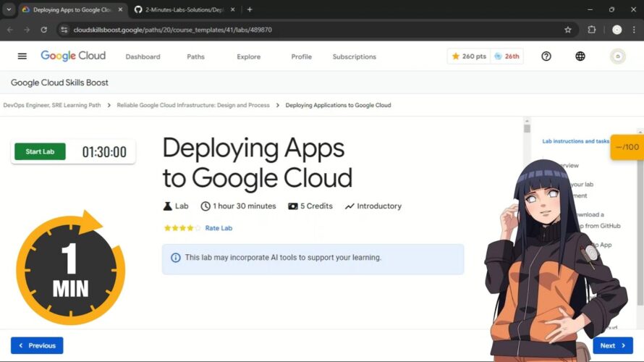The width and height of the screenshot is (644, 362).
Task: Click the info icon in AI notice
Action: pos(175,258)
